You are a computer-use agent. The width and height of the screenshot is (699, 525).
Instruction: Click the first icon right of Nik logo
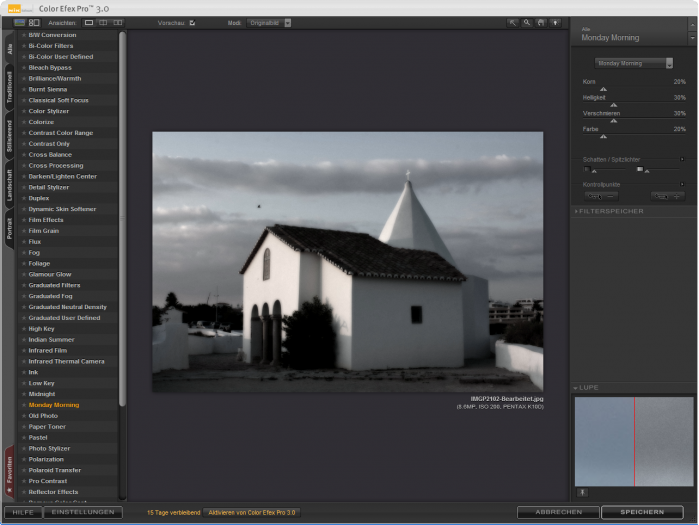(x=20, y=22)
